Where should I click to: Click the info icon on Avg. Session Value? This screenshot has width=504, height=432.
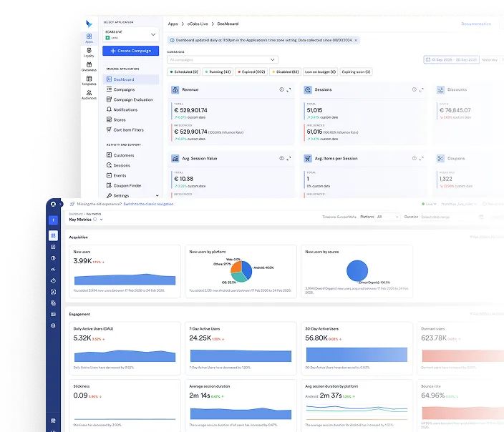pyautogui.click(x=281, y=158)
